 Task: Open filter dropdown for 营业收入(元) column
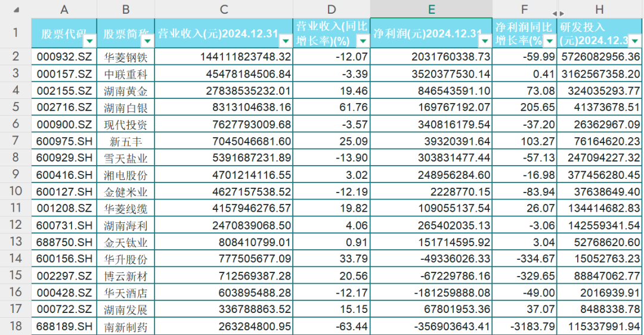coord(286,41)
